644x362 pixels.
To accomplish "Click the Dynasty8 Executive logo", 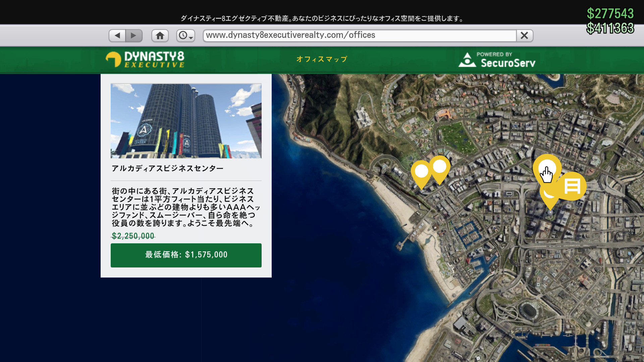I will click(x=145, y=60).
